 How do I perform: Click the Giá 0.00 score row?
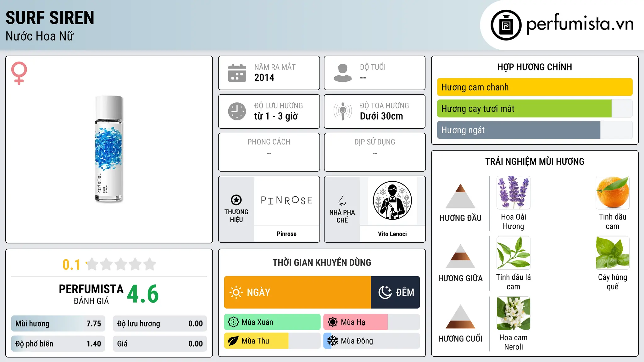tap(160, 344)
